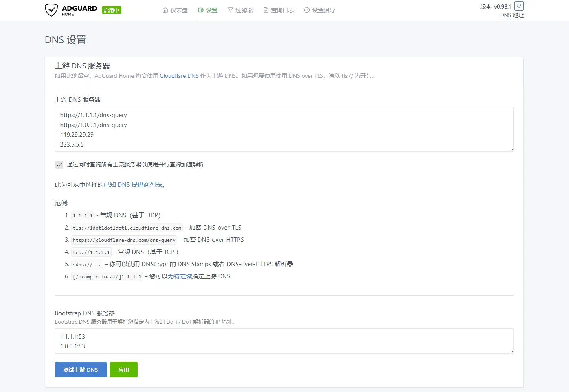This screenshot has height=392, width=569.
Task: Click the [/example.local/]1.1.1.1 example code
Action: tap(107, 277)
